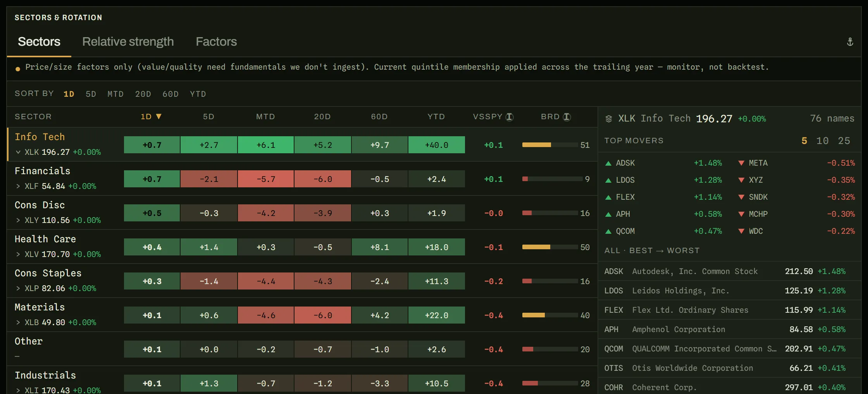Click the down triangle beside WDC
Screen dimensions: 868x394
(x=741, y=231)
